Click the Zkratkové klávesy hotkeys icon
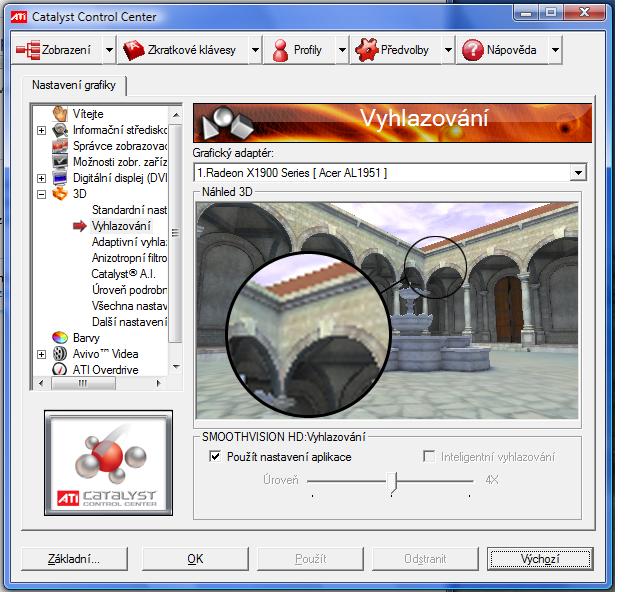This screenshot has width=640, height=592. [x=134, y=50]
